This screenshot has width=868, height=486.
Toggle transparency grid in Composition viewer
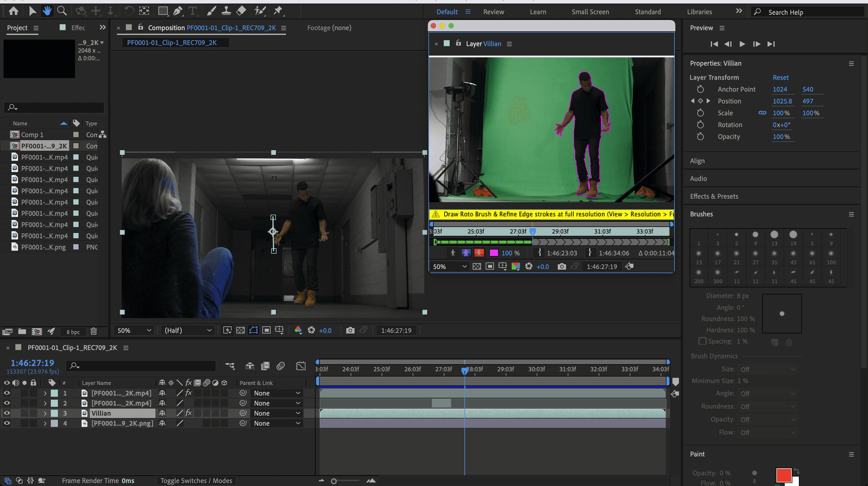pyautogui.click(x=240, y=331)
